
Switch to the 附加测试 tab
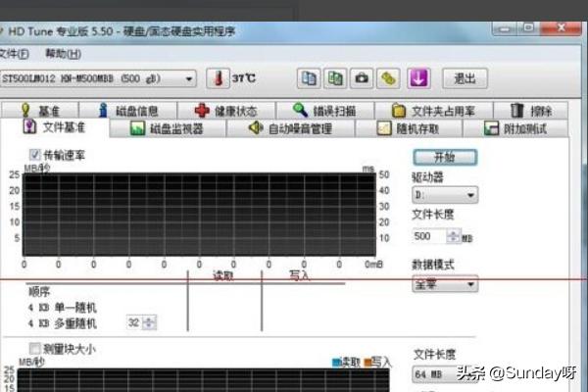point(515,128)
